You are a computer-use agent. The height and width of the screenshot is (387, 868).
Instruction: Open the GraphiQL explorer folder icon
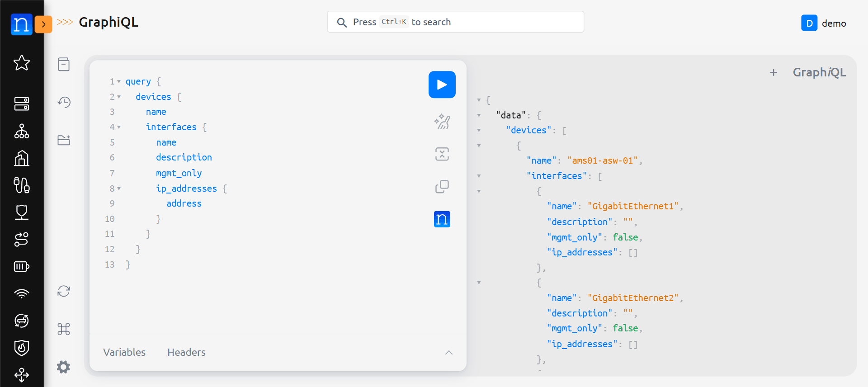pos(64,140)
